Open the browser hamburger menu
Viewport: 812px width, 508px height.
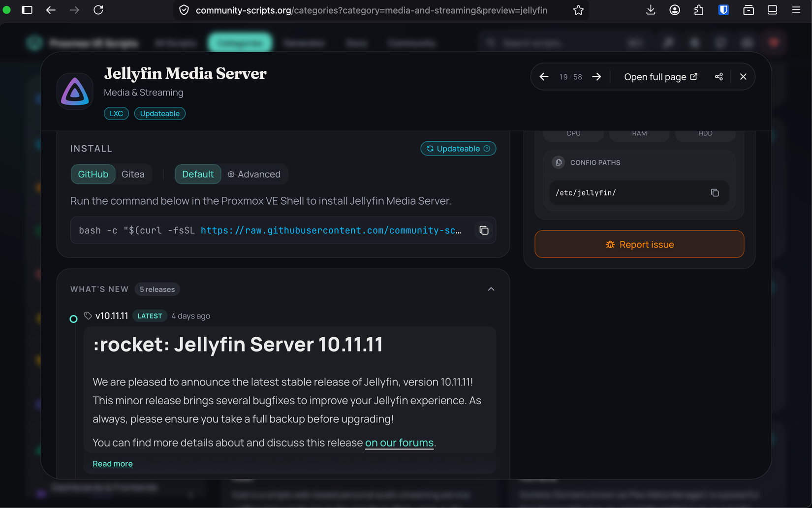click(796, 10)
